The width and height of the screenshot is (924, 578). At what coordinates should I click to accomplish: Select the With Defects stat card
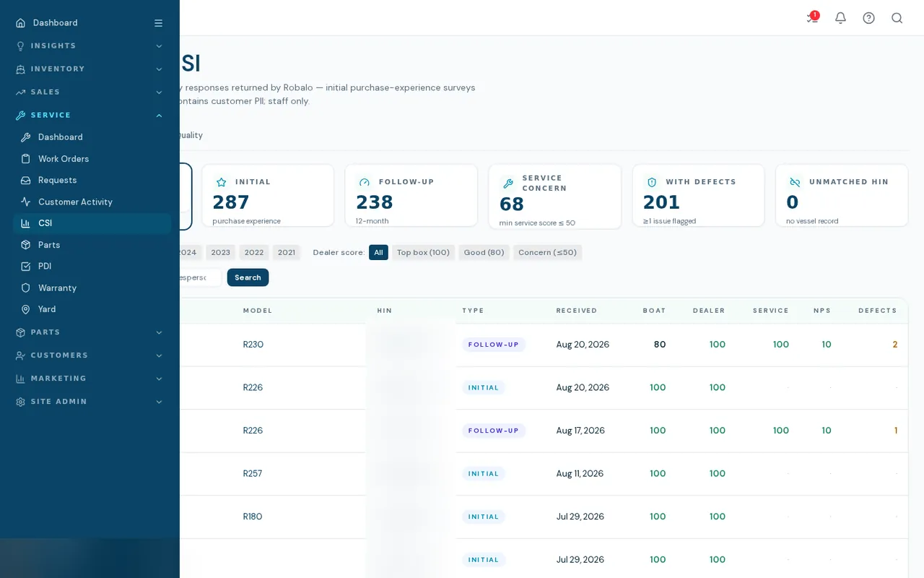pyautogui.click(x=698, y=195)
